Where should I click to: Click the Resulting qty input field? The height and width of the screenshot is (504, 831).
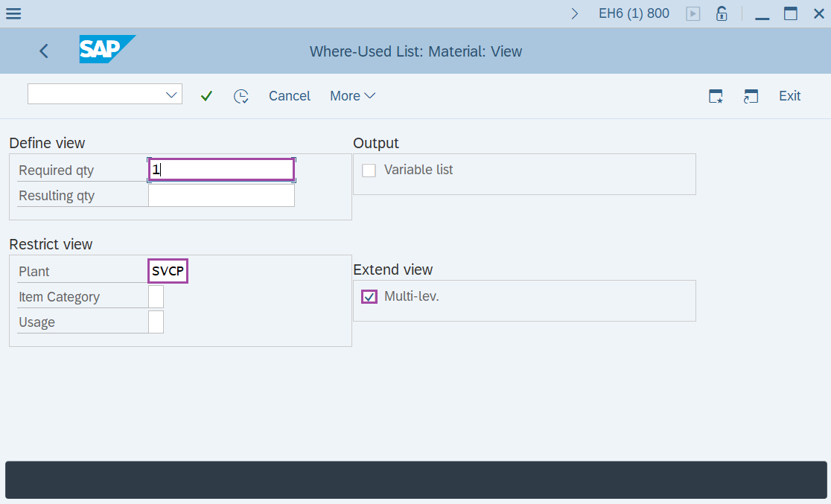click(220, 195)
